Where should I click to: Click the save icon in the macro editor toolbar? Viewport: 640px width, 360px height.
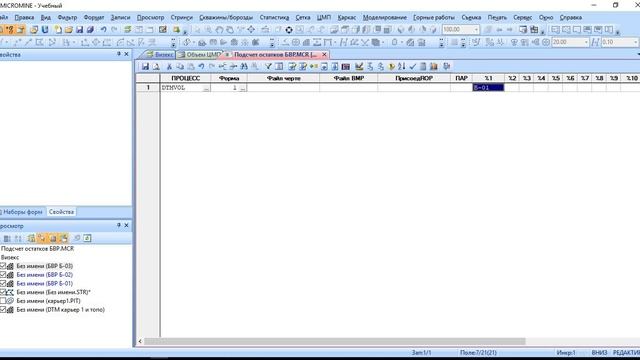click(145, 67)
